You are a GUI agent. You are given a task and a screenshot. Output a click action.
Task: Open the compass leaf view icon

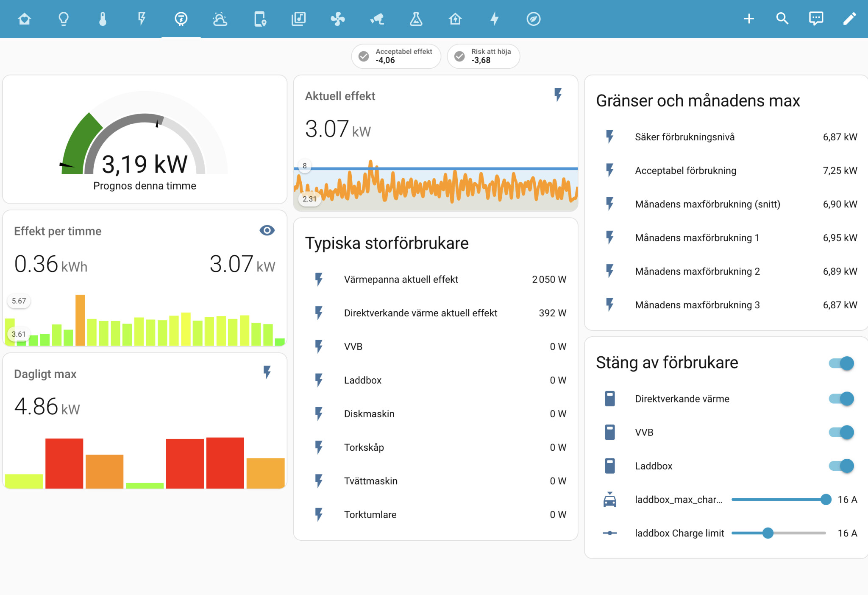coord(533,19)
